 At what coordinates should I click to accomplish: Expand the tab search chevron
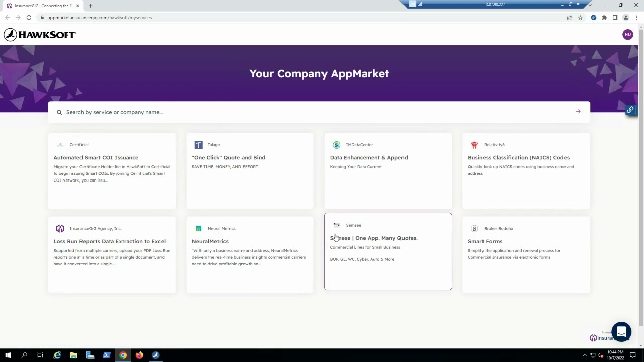click(x=590, y=5)
